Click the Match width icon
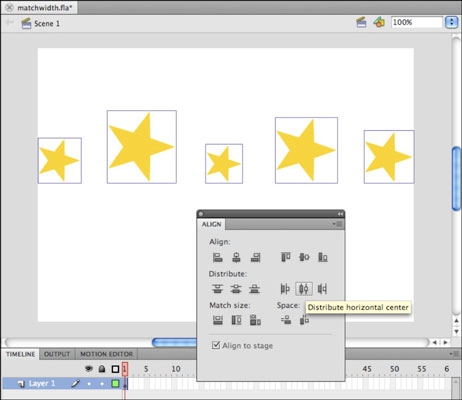Viewport: 462px width, 400px height. click(x=218, y=320)
